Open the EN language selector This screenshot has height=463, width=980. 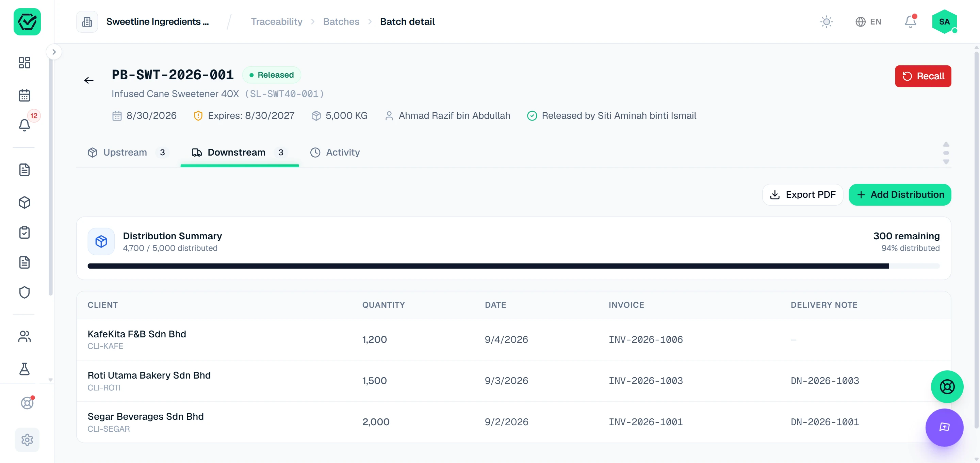click(x=868, y=22)
